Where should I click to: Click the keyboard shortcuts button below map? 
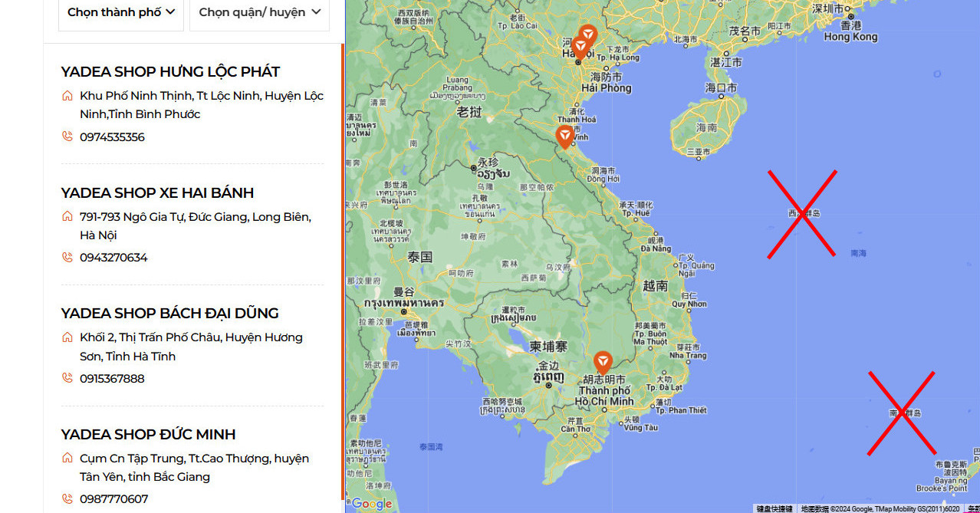pyautogui.click(x=774, y=508)
